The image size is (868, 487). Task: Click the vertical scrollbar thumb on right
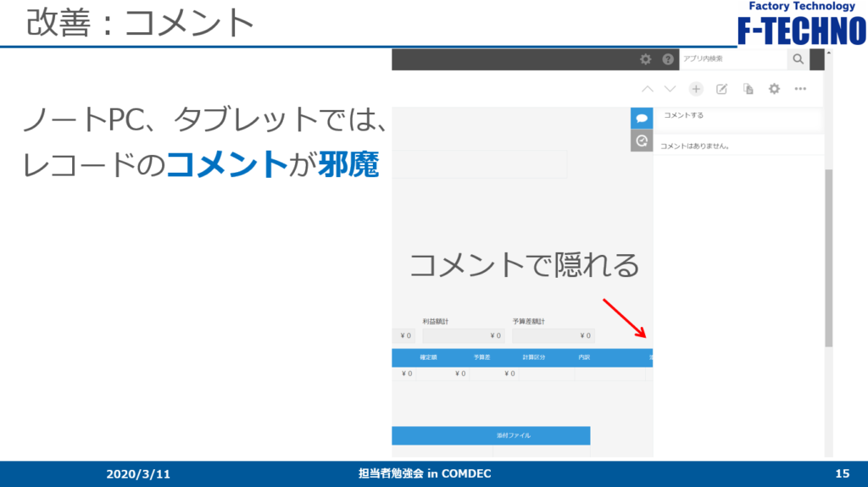coord(828,254)
